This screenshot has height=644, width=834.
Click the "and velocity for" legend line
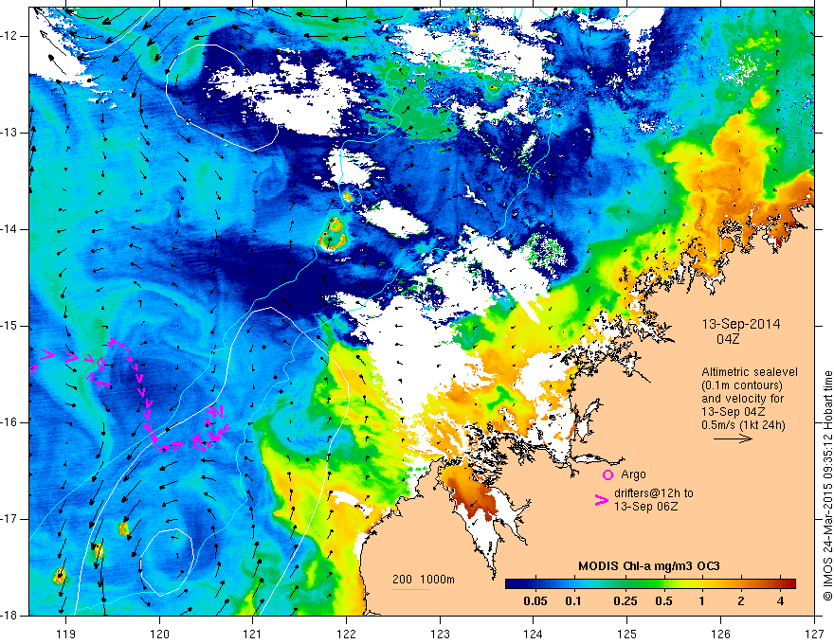[x=742, y=399]
